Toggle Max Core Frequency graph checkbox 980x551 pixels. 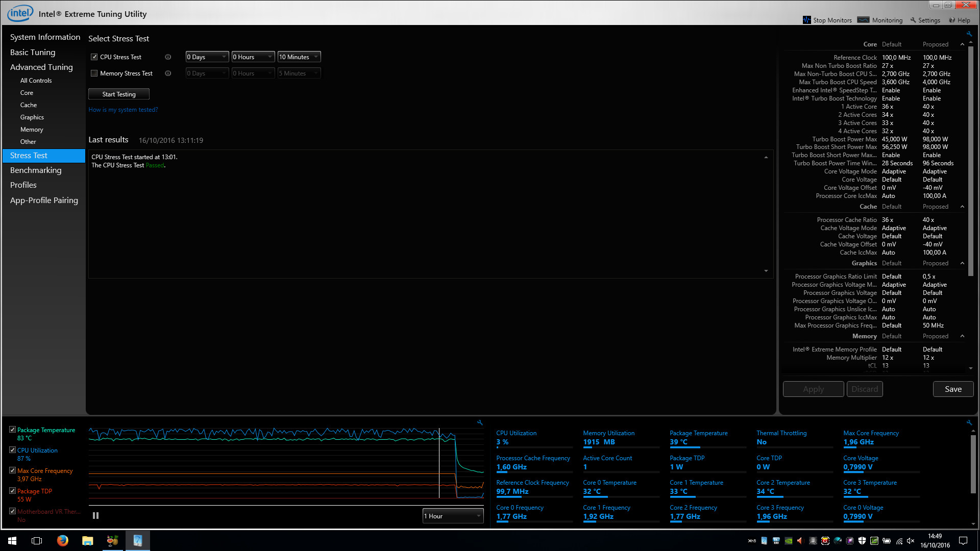click(x=12, y=470)
